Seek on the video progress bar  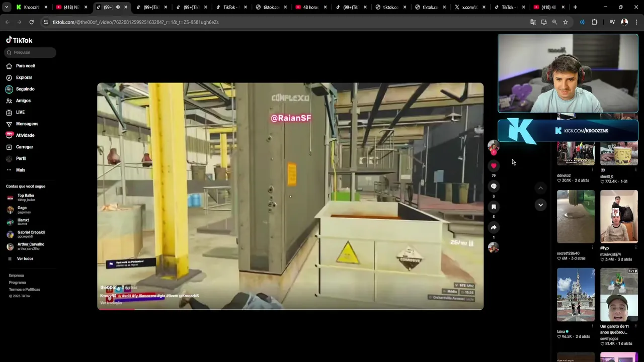click(290, 309)
